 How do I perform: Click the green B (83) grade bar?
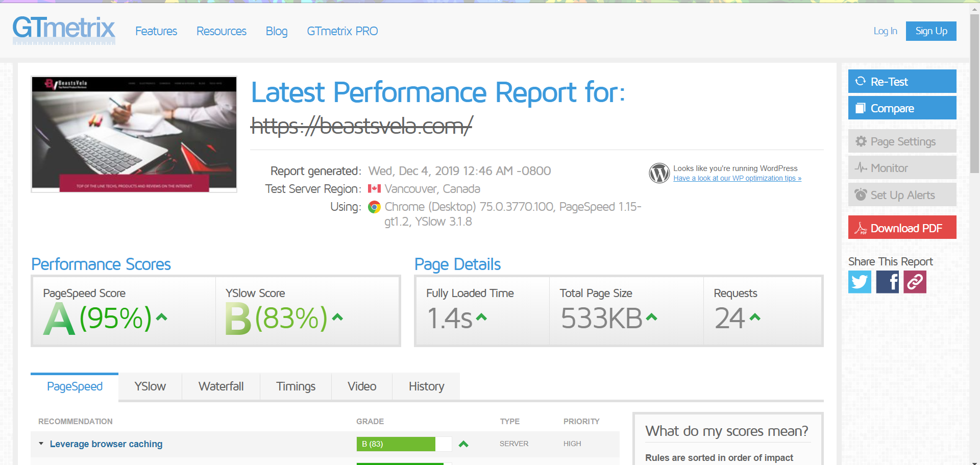pyautogui.click(x=396, y=444)
